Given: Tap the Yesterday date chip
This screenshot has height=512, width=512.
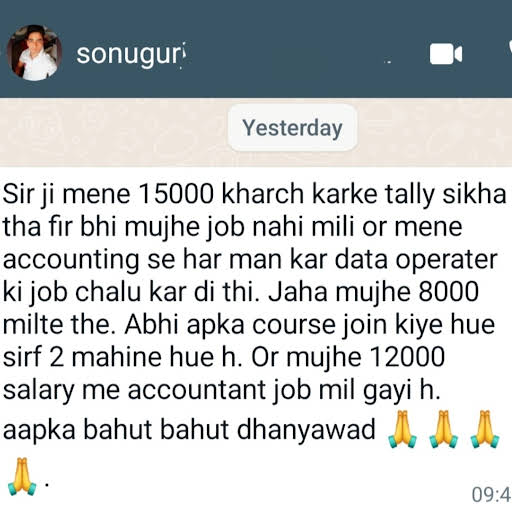Looking at the screenshot, I should 292,127.
